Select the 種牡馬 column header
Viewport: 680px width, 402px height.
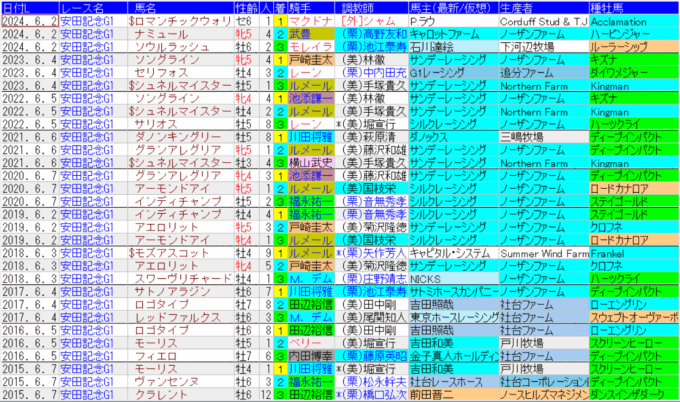634,8
